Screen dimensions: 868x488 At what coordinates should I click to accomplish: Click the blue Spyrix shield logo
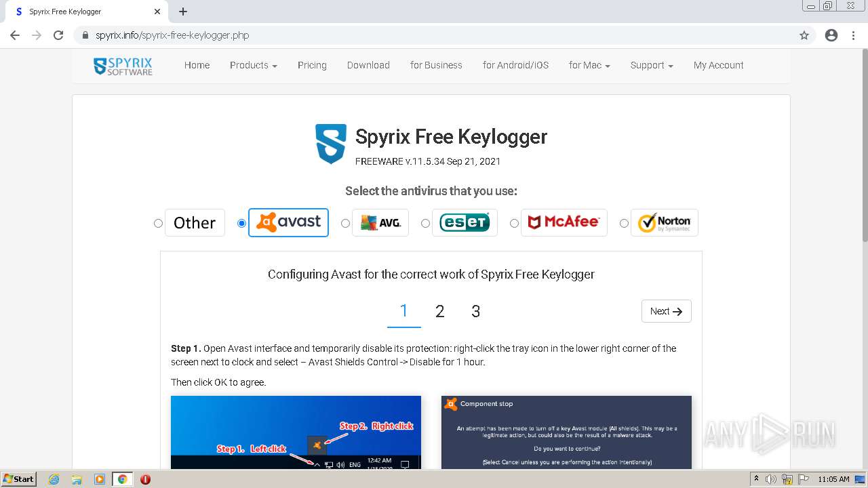tap(331, 144)
